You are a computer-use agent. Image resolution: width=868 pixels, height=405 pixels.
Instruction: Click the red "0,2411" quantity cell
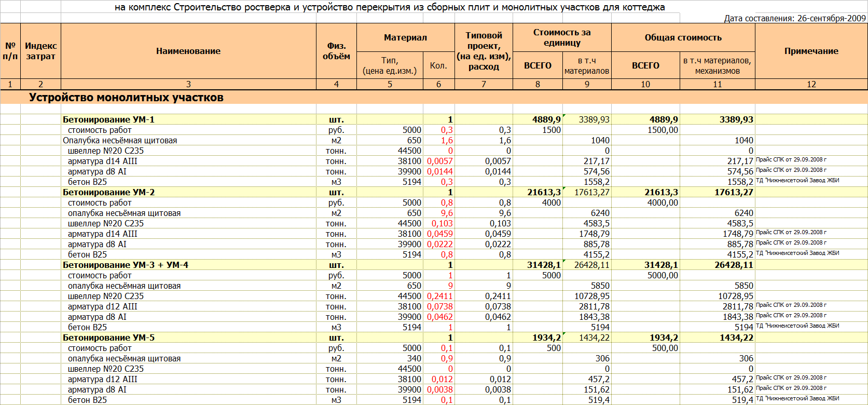(x=440, y=296)
